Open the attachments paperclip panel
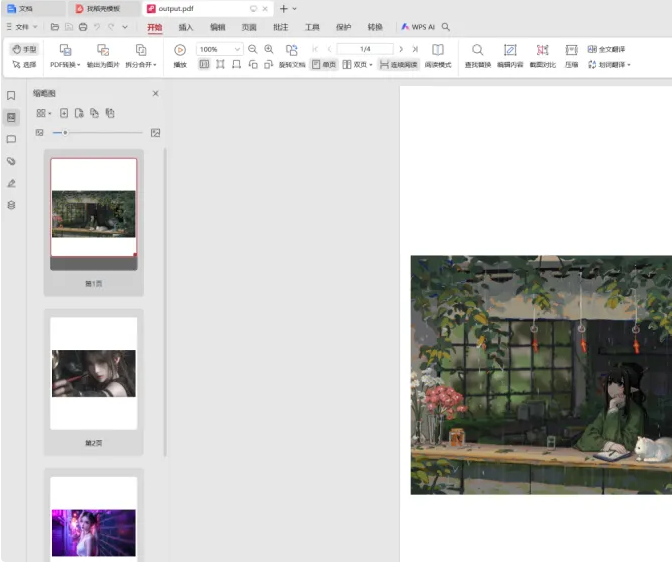The height and width of the screenshot is (565, 672). [x=11, y=161]
